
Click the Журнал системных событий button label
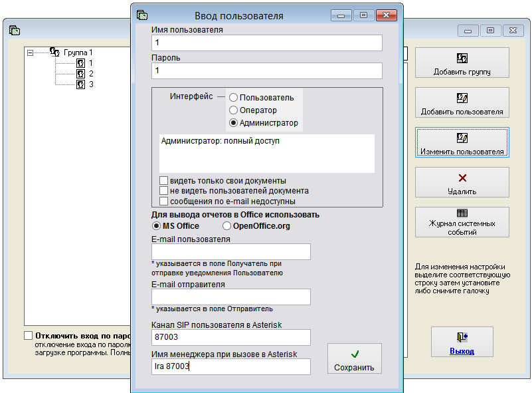coord(462,228)
